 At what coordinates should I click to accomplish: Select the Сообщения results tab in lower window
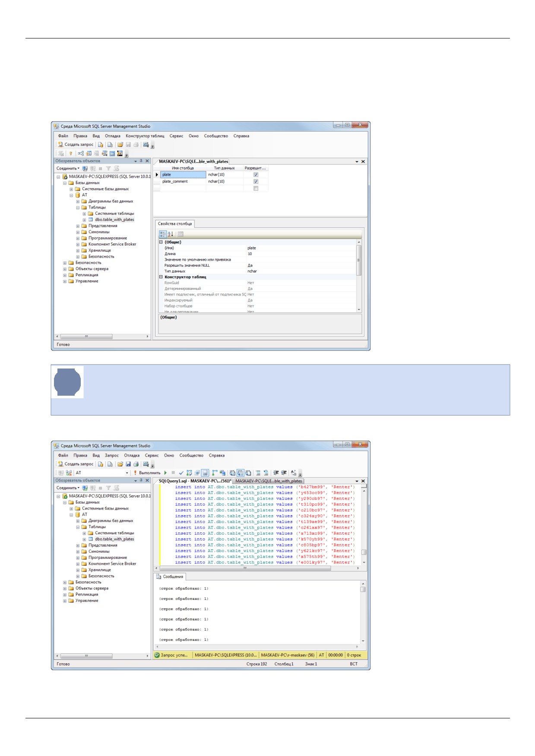click(x=170, y=576)
